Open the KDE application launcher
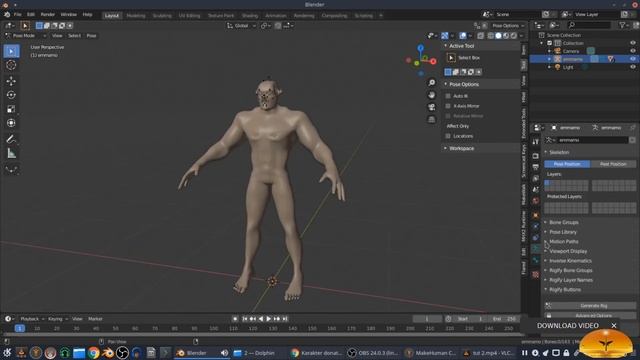Screen dimensions: 640x360 click(7, 353)
